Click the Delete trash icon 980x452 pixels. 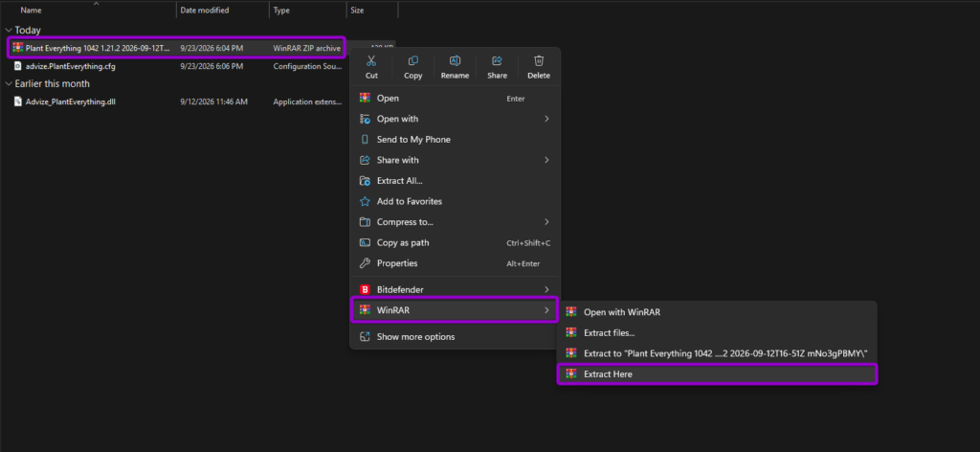[539, 60]
